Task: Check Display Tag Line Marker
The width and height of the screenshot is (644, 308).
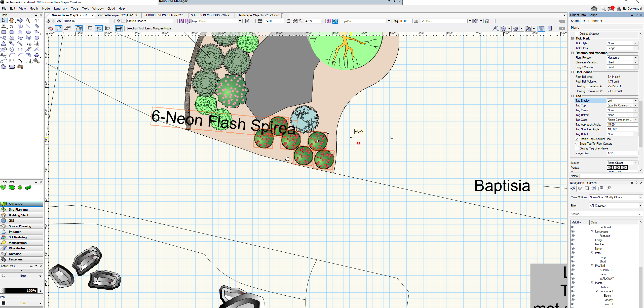Action: (x=577, y=148)
